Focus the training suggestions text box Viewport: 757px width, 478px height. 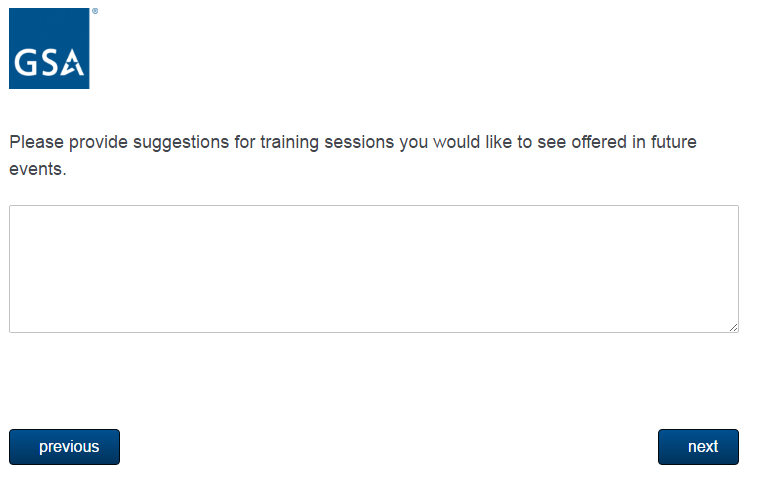(x=373, y=268)
